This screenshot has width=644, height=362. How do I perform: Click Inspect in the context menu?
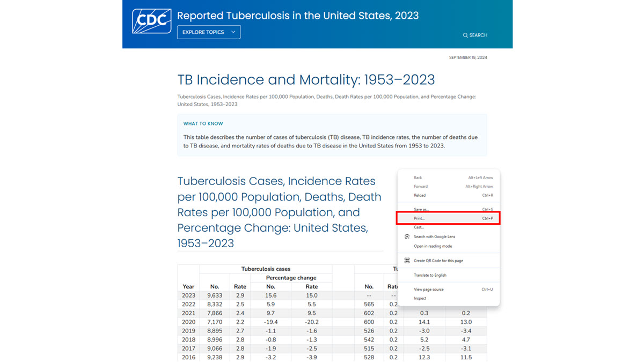tap(448, 298)
